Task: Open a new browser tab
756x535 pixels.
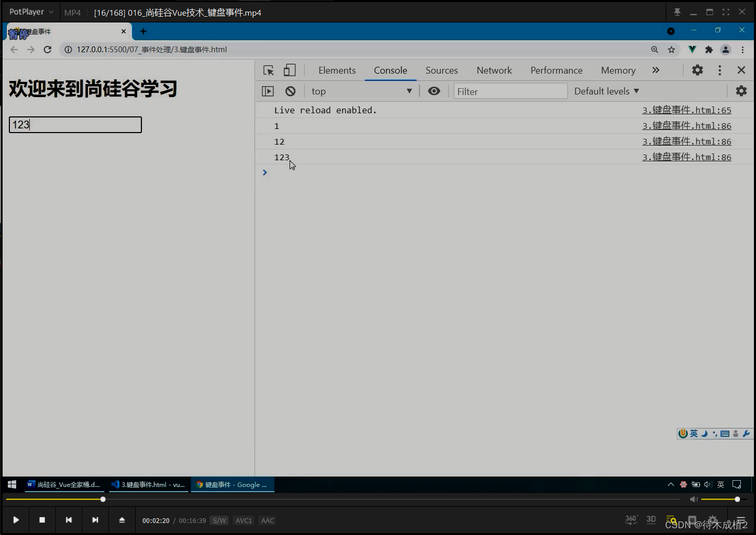Action: coord(143,31)
